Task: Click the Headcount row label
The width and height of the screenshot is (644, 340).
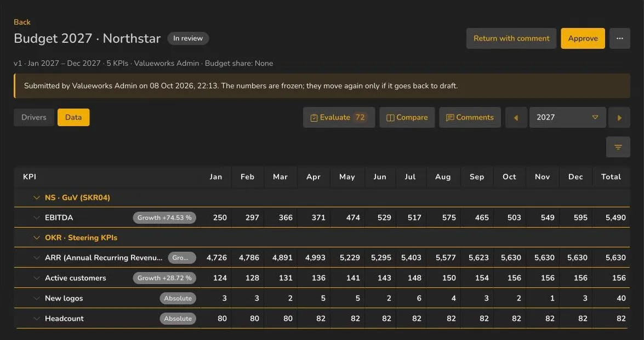Action: tap(64, 318)
